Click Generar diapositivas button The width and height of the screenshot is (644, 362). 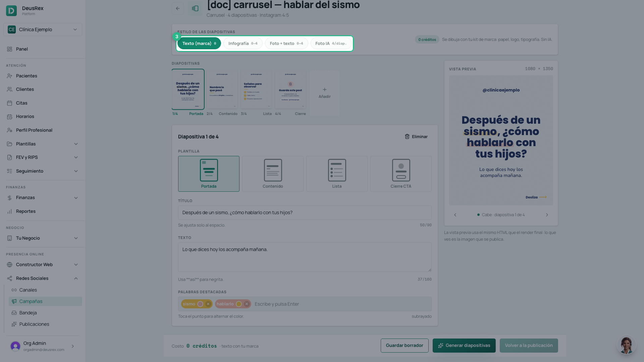pos(464,346)
